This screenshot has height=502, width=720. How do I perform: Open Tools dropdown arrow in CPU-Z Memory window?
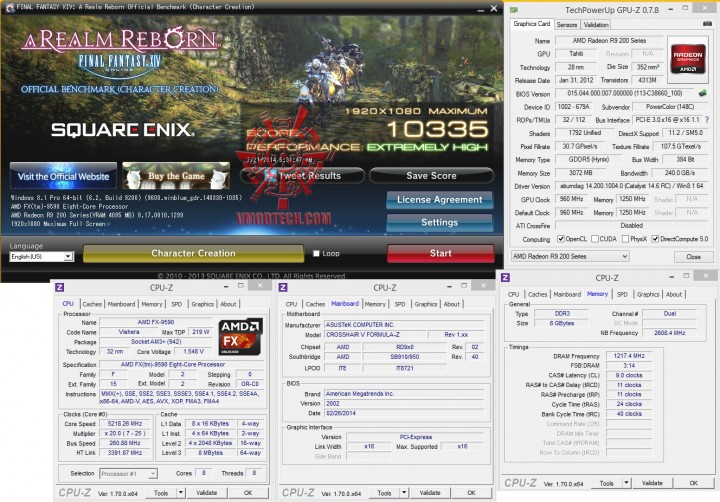click(626, 483)
